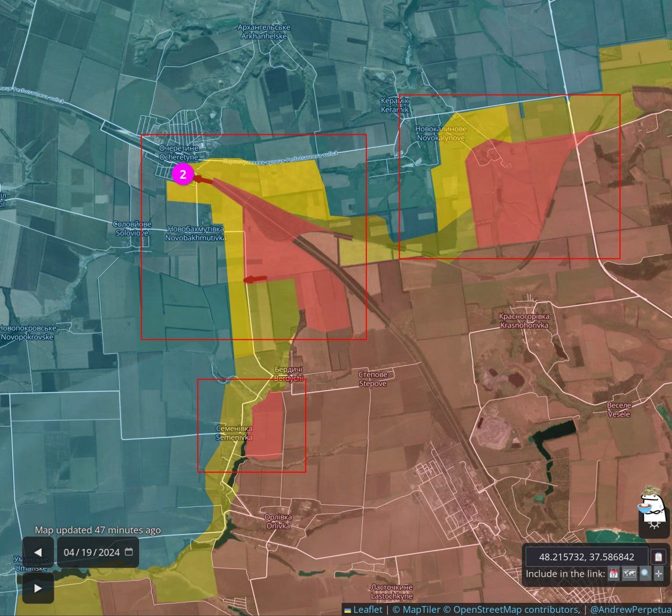672x616 pixels.
Task: Open the Leaflet attribution link
Action: 367,609
